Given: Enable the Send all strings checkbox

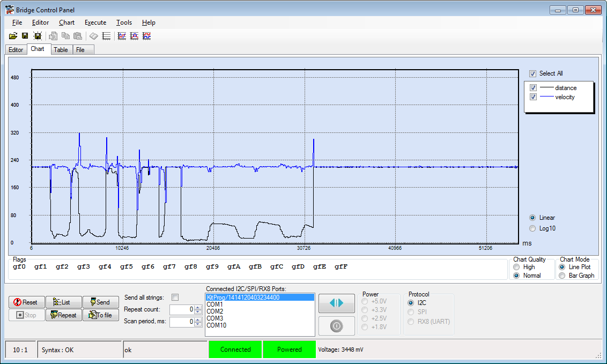Looking at the screenshot, I should (x=175, y=298).
